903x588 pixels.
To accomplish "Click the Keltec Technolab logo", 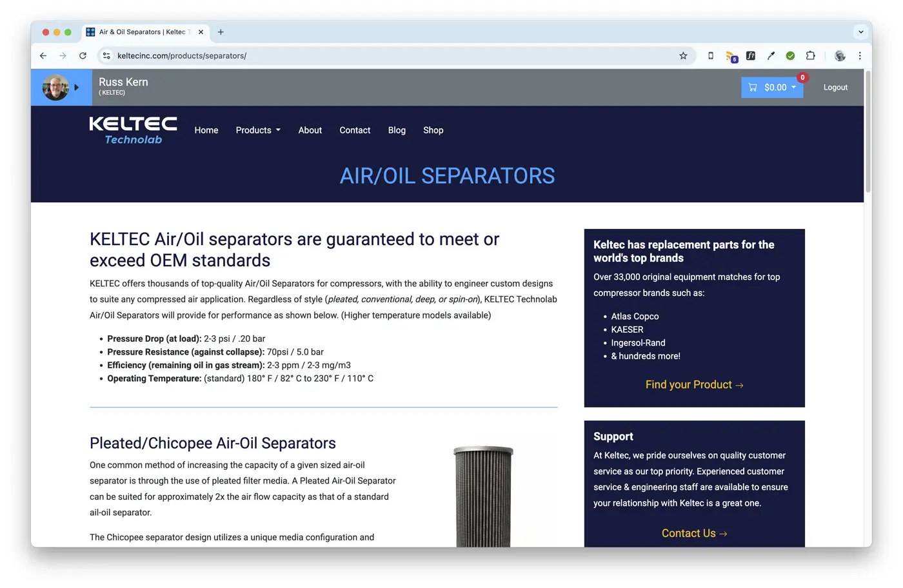I will tap(134, 130).
